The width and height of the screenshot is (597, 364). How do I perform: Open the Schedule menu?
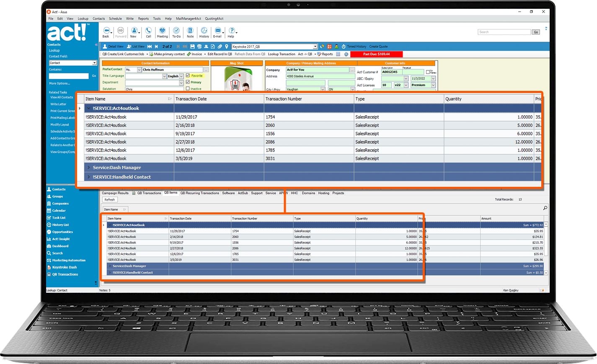(115, 18)
